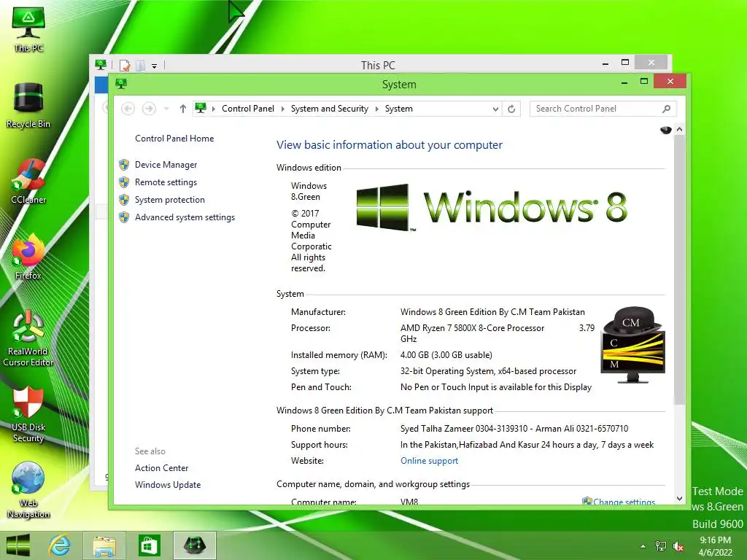Open Advanced system settings link
Screen dimensions: 747x560
(x=185, y=217)
